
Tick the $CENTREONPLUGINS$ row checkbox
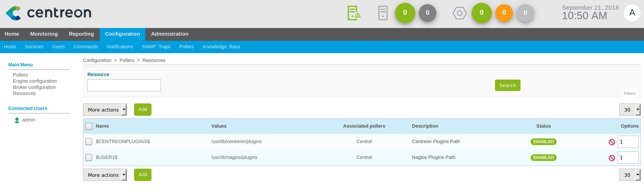[x=89, y=142]
